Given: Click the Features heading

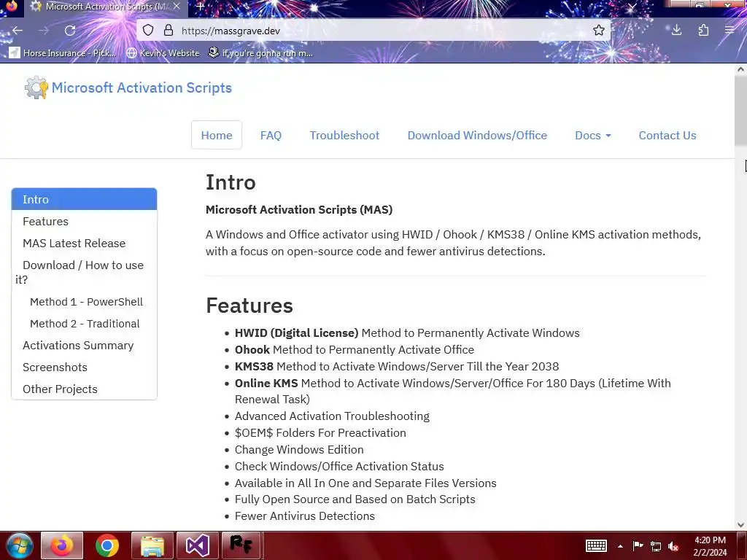Looking at the screenshot, I should (249, 306).
